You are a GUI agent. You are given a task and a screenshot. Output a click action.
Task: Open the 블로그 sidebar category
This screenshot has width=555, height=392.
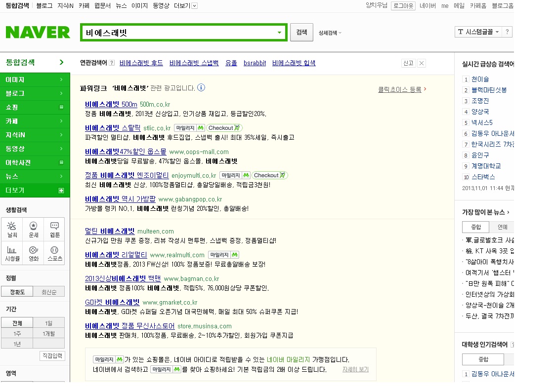[x=35, y=93]
